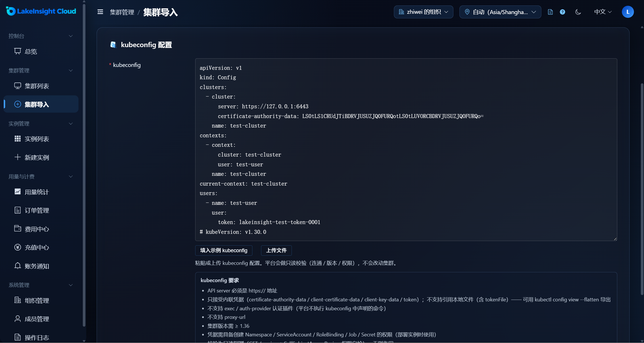Open the help question mark icon
The image size is (644, 343).
(562, 12)
